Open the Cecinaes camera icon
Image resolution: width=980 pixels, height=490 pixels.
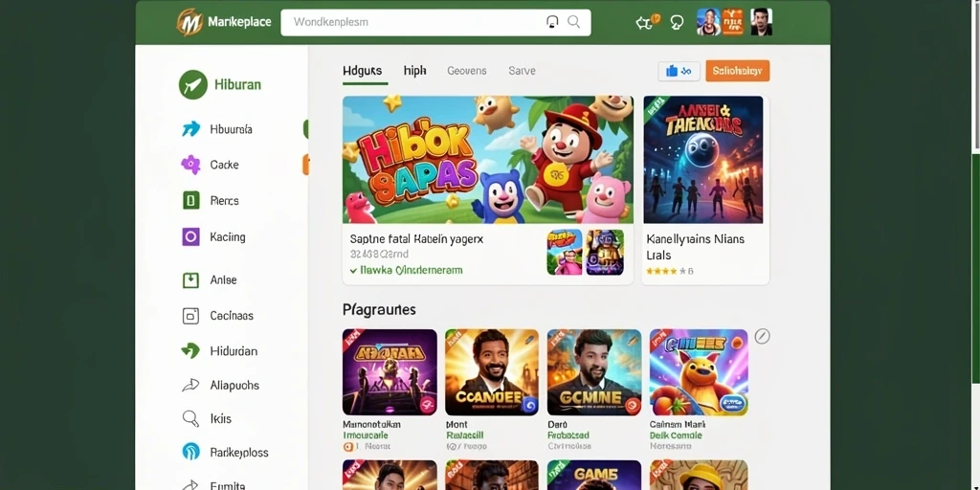pos(190,316)
